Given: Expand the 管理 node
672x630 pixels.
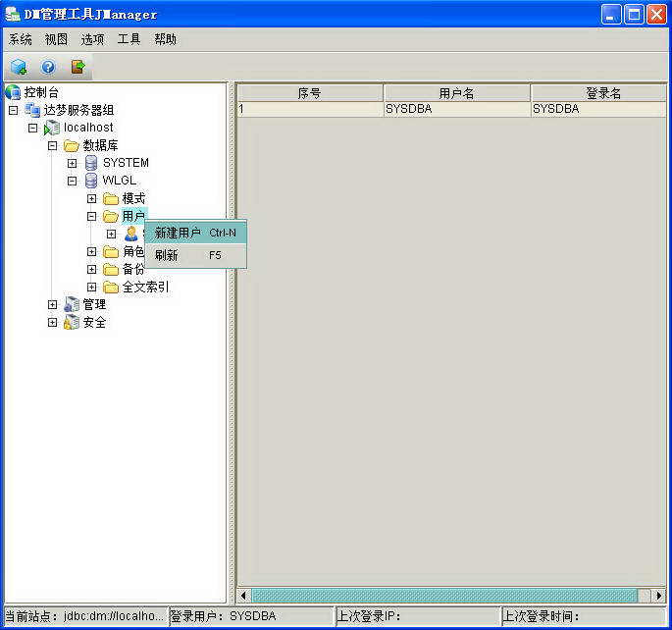Looking at the screenshot, I should (x=52, y=305).
